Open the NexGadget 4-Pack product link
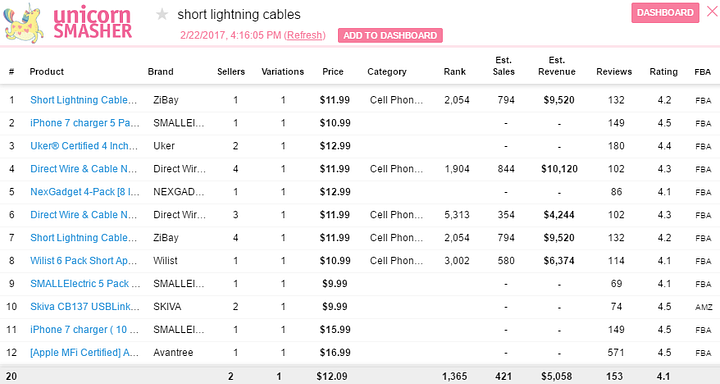The image size is (720, 384). 85,192
